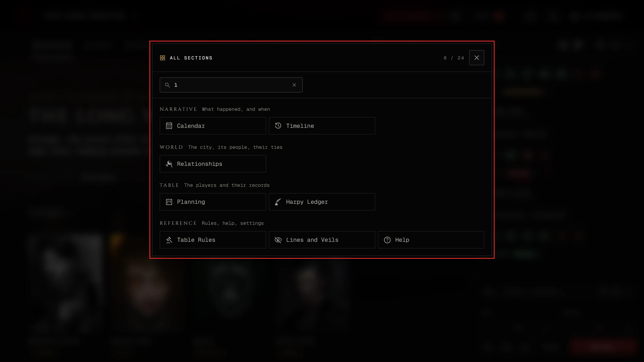Click 'The players and their records' text
Viewport: 644px width, 362px height.
click(227, 185)
